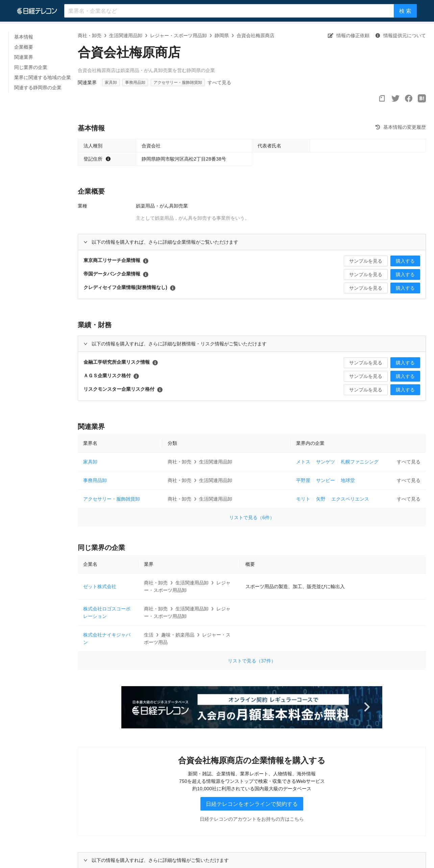434x868 pixels.
Task: Click 日経テレコンをオンラインで契約する button
Action: [252, 804]
